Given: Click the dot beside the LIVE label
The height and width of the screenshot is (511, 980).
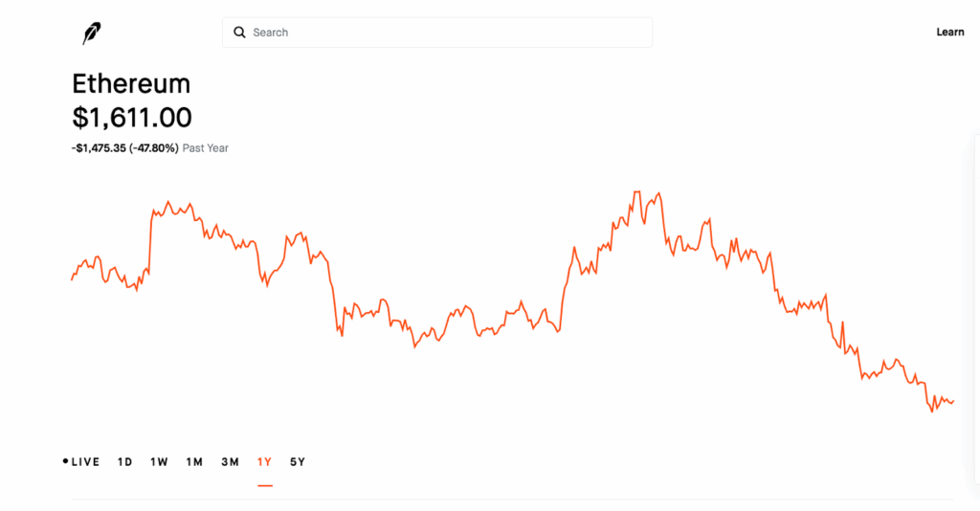Looking at the screenshot, I should point(65,462).
